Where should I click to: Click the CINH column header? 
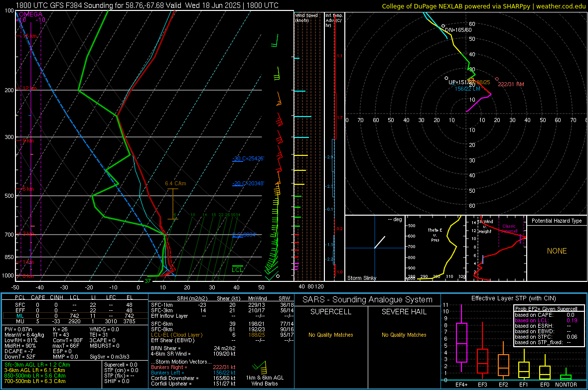pos(56,297)
